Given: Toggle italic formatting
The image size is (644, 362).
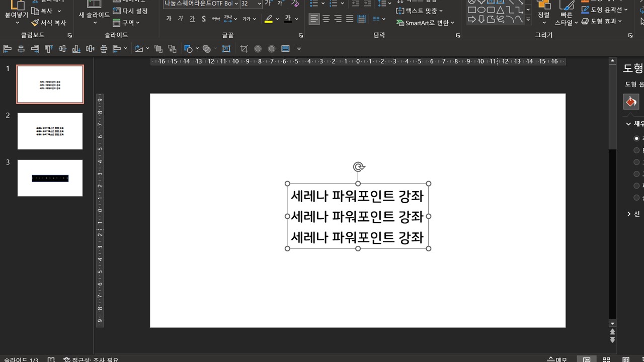Looking at the screenshot, I should coord(180,19).
